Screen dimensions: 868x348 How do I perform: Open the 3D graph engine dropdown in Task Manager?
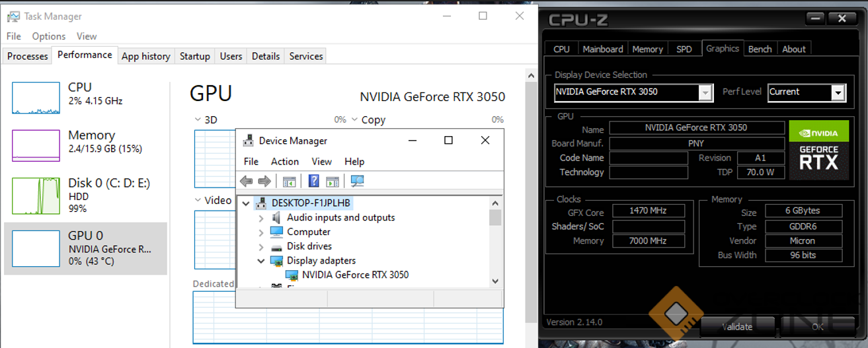pos(198,120)
